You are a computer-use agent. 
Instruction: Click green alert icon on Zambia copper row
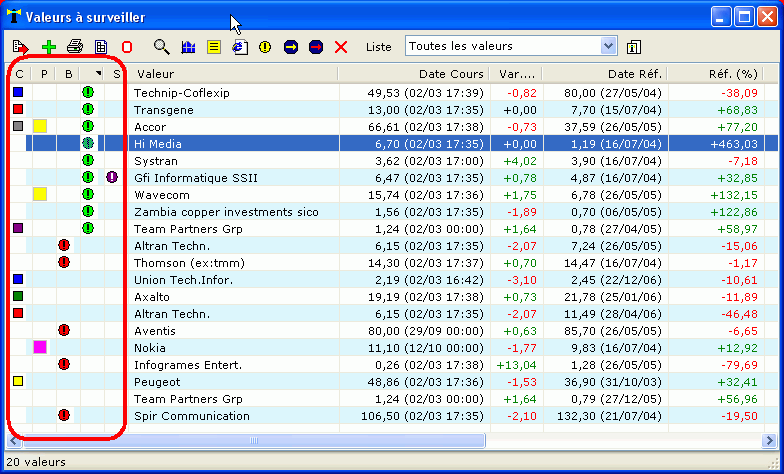click(88, 211)
